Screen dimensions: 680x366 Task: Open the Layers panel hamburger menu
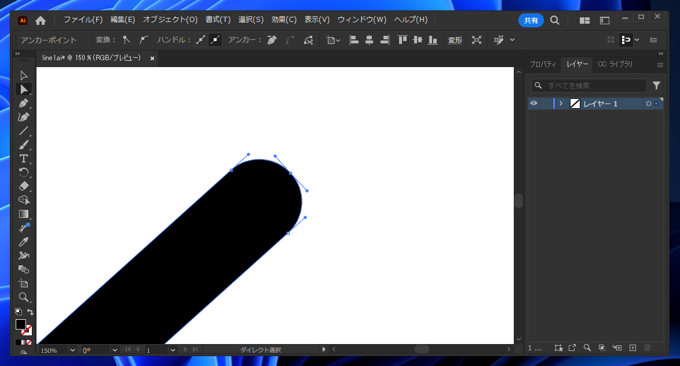click(x=660, y=65)
